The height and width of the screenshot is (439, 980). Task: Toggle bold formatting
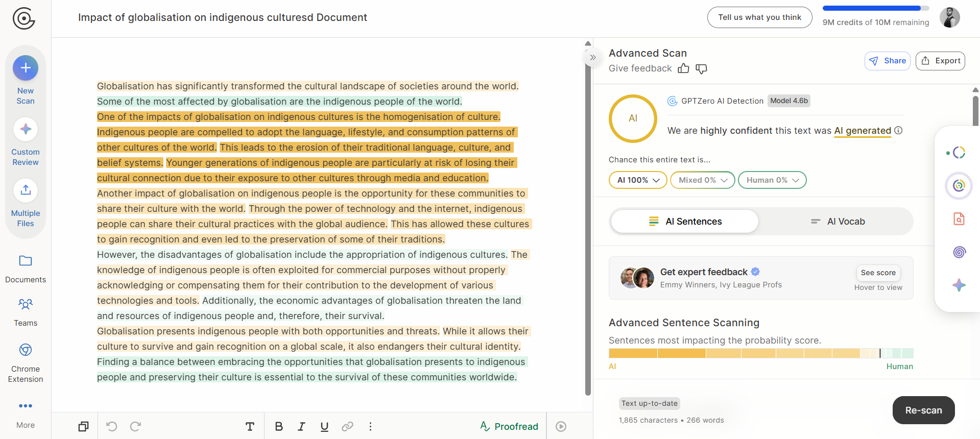pyautogui.click(x=279, y=426)
